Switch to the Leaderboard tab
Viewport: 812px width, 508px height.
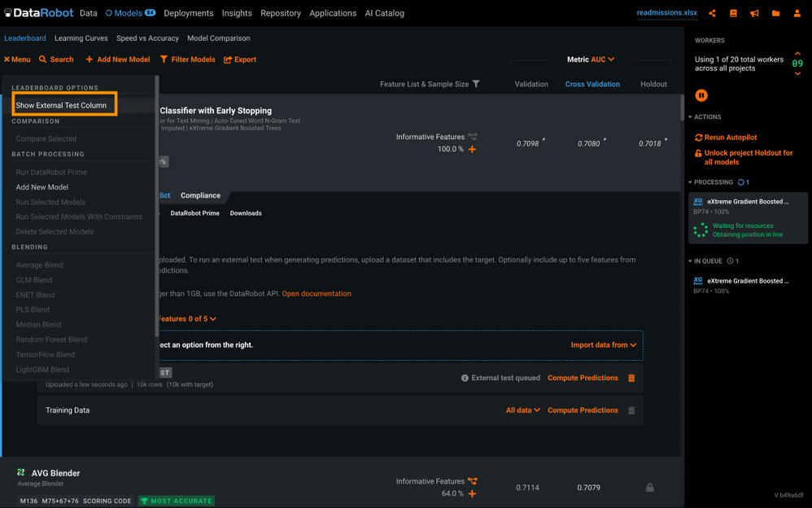coord(25,38)
